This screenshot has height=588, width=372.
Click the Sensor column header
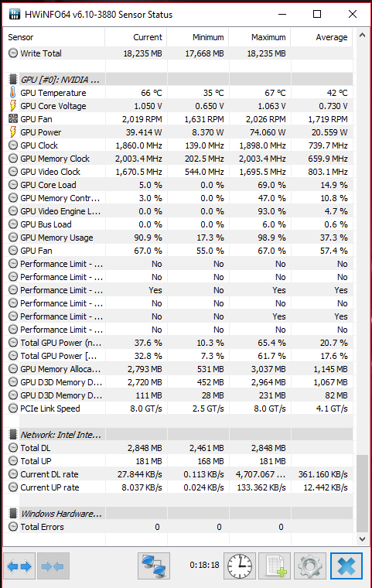[x=56, y=37]
